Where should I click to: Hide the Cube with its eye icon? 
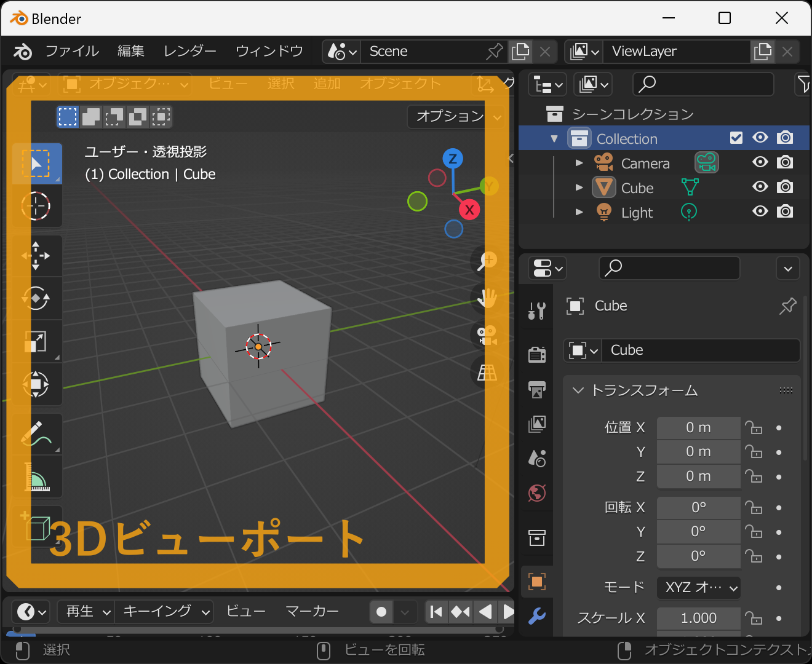760,187
